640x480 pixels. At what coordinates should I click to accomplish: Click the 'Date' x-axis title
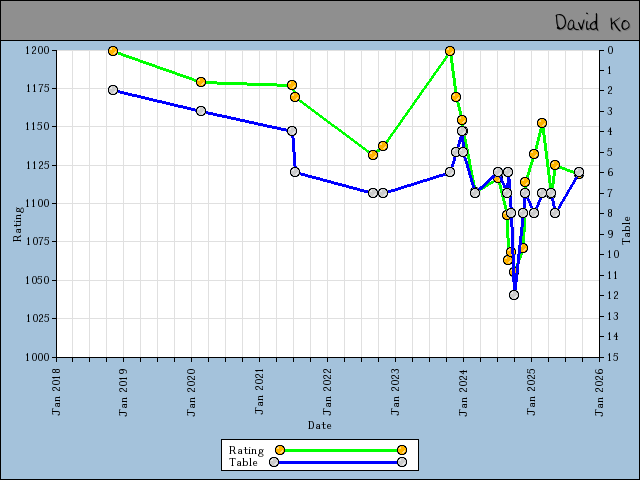click(320, 425)
